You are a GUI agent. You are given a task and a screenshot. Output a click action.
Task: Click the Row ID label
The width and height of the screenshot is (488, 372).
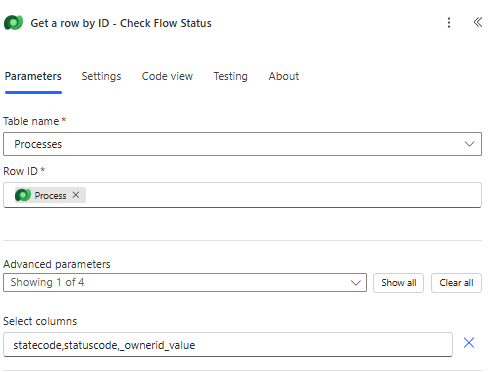pyautogui.click(x=20, y=171)
